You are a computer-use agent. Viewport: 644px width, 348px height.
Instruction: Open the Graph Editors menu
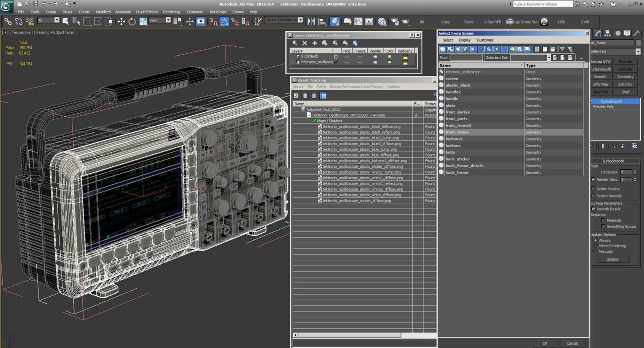pos(146,12)
